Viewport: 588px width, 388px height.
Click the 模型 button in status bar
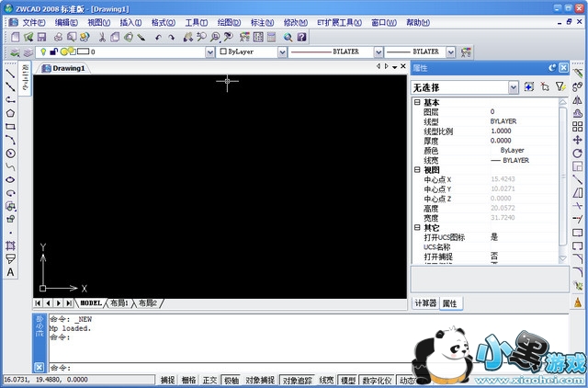pos(348,380)
